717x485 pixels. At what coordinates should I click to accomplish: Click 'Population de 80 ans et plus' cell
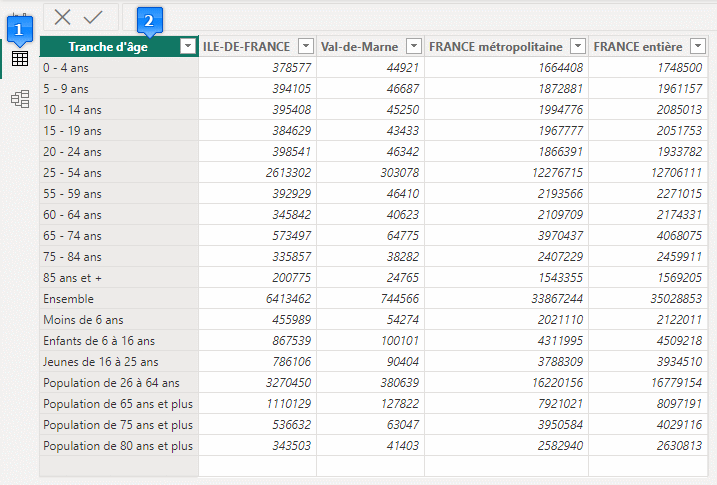click(118, 445)
